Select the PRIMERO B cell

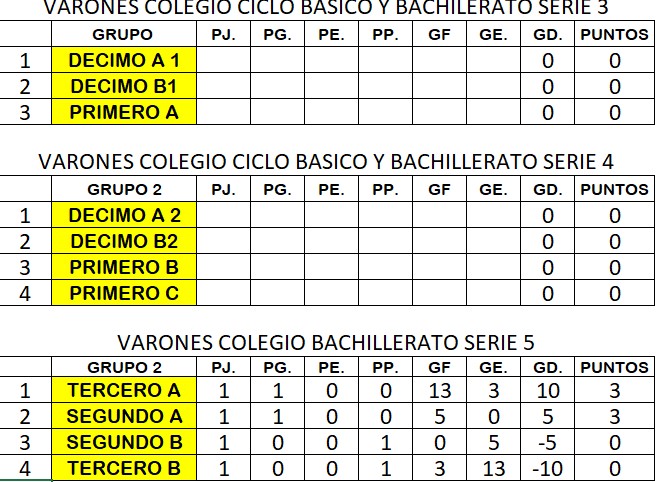point(124,267)
